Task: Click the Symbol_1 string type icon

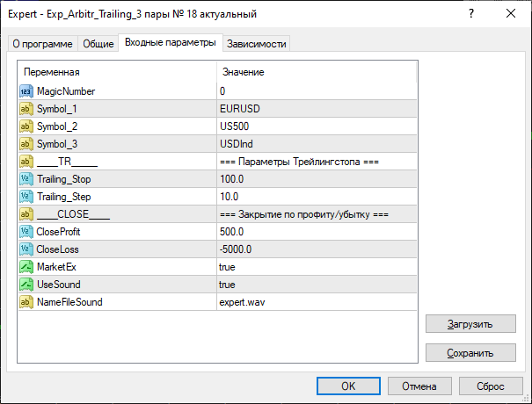Action: click(26, 109)
